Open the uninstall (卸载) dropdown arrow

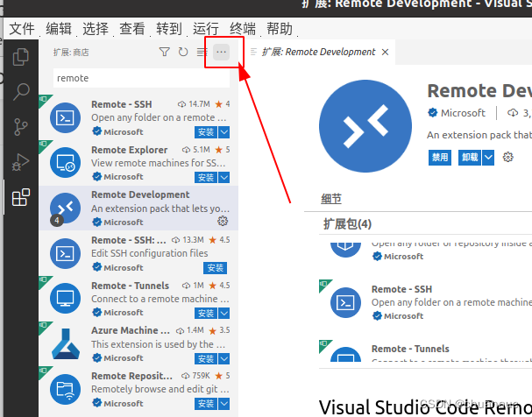pos(488,158)
